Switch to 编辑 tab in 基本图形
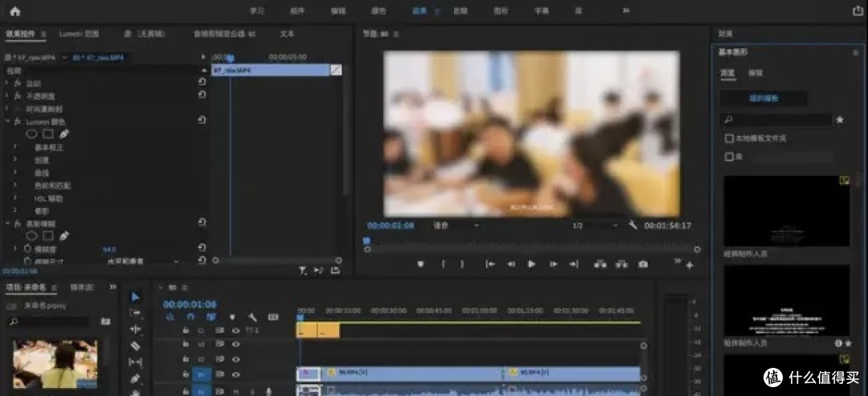This screenshot has width=868, height=396. [x=755, y=72]
